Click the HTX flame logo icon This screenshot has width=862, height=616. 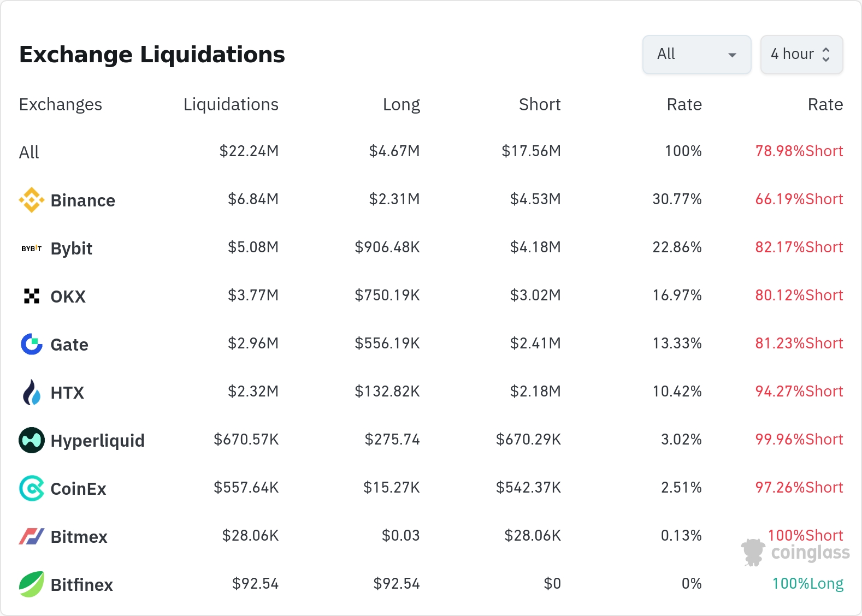(32, 392)
